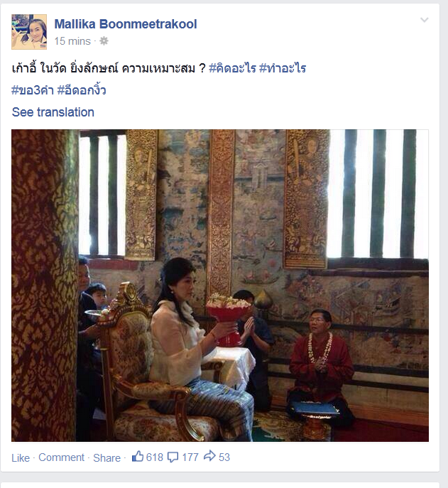Click Comment below the photo
Image resolution: width=448 pixels, height=488 pixels.
pos(61,457)
